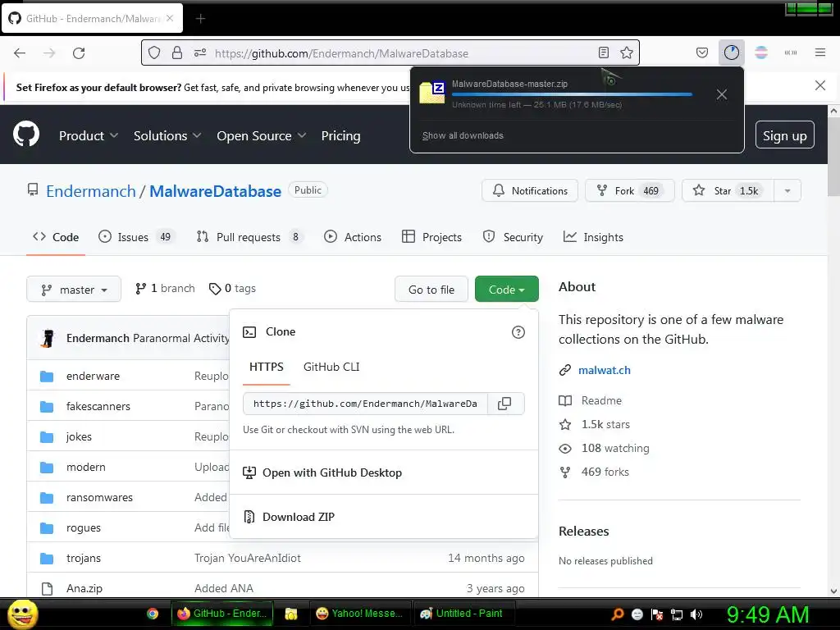Reload the page with the refresh icon

79,52
